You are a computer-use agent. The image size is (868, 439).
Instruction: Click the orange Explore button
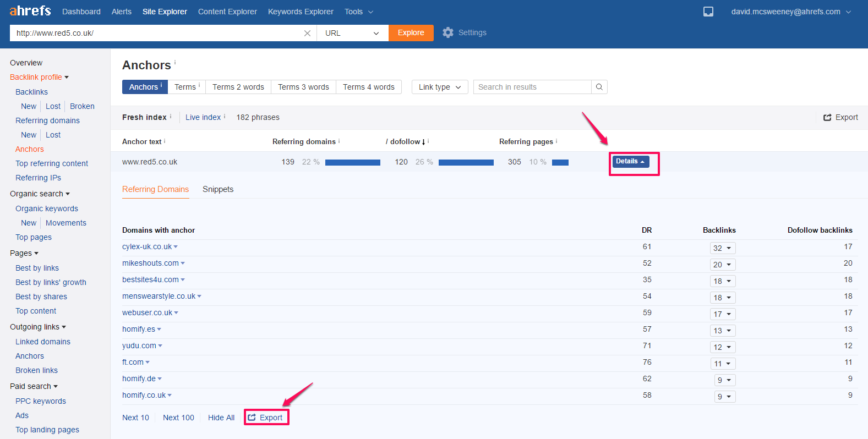tap(411, 33)
